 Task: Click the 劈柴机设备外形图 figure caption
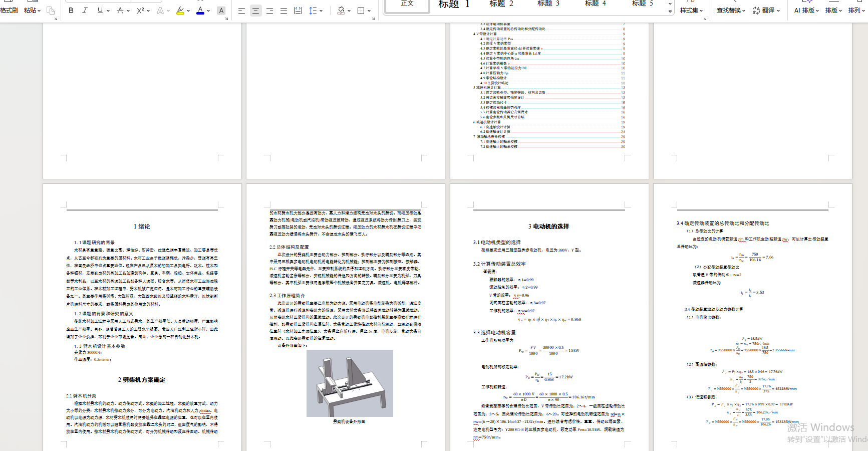349,422
